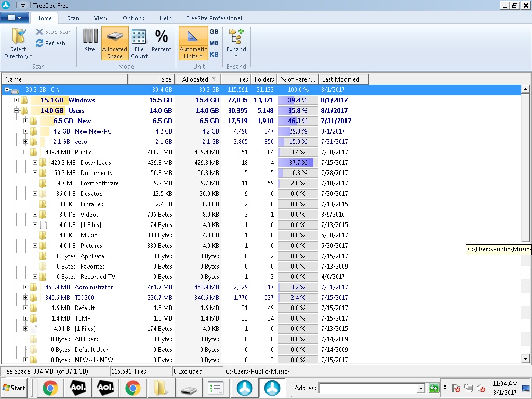This screenshot has height=399, width=532.
Task: Collapse the Users folder node
Action: coord(16,110)
